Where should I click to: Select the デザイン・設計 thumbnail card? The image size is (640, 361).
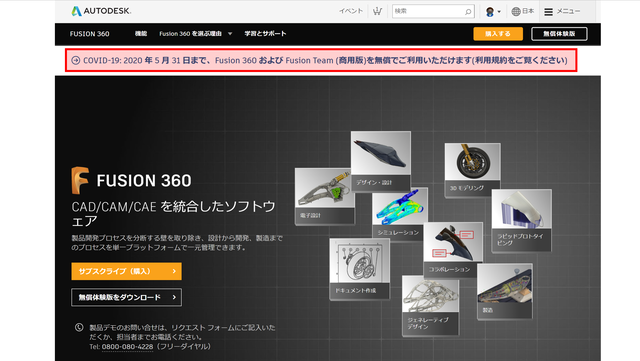pos(381,161)
